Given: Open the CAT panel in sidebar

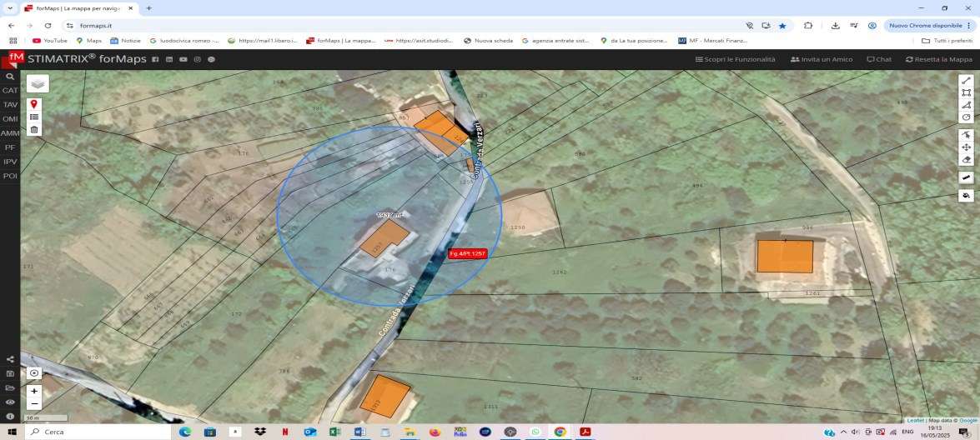Looking at the screenshot, I should pos(10,90).
